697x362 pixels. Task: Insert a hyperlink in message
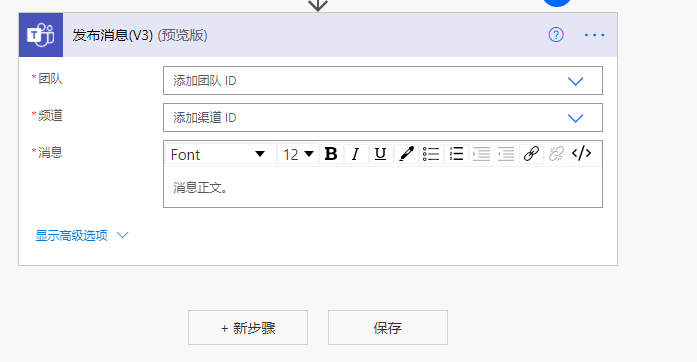[x=531, y=154]
